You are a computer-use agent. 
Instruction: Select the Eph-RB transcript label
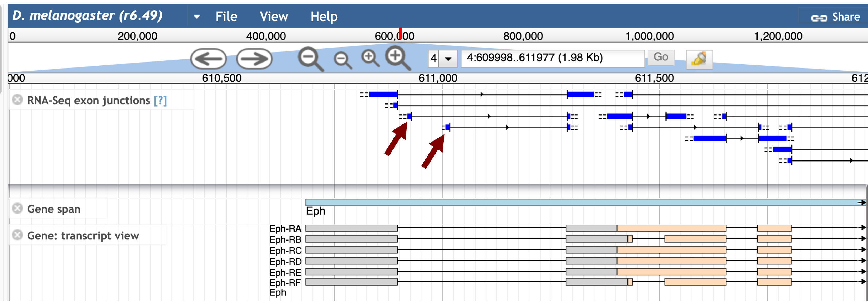click(285, 239)
